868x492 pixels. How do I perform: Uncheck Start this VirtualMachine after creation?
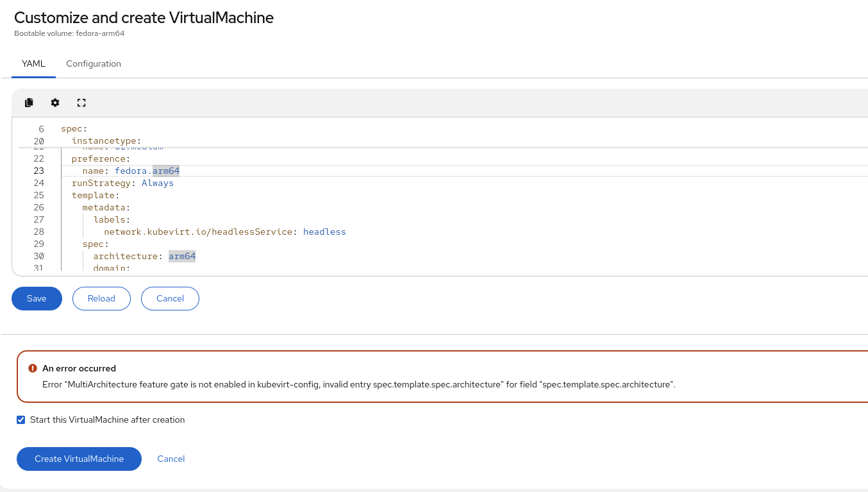[21, 420]
